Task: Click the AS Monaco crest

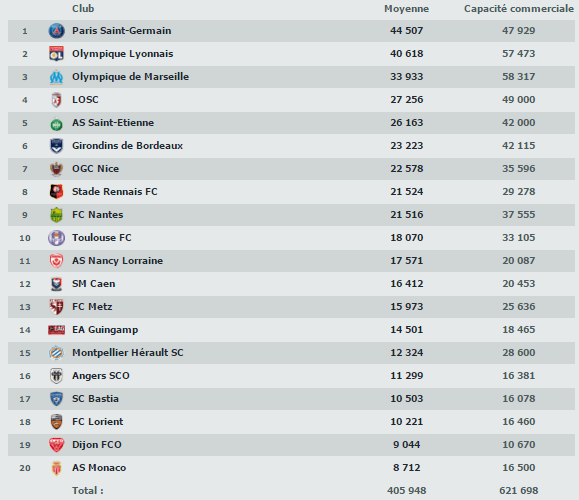Action: (56, 468)
